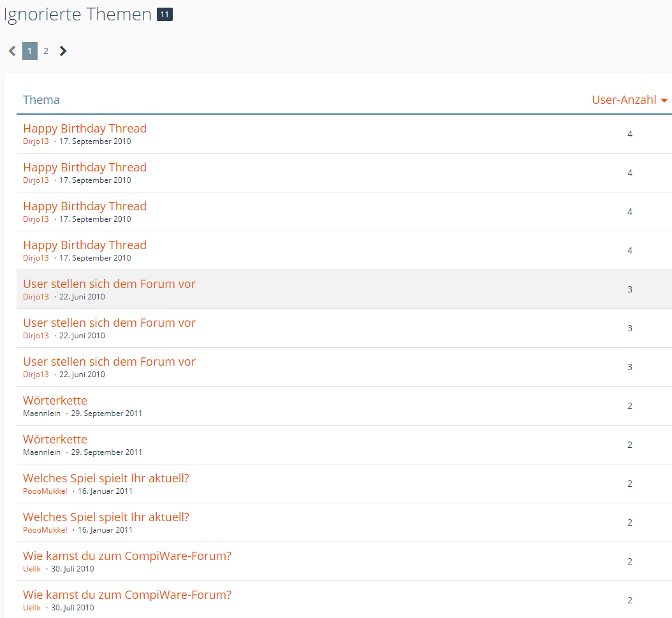Screen dimensions: 672x618
Task: View Dirjo13 profile under first Happy Birthday Thread
Action: click(x=36, y=141)
